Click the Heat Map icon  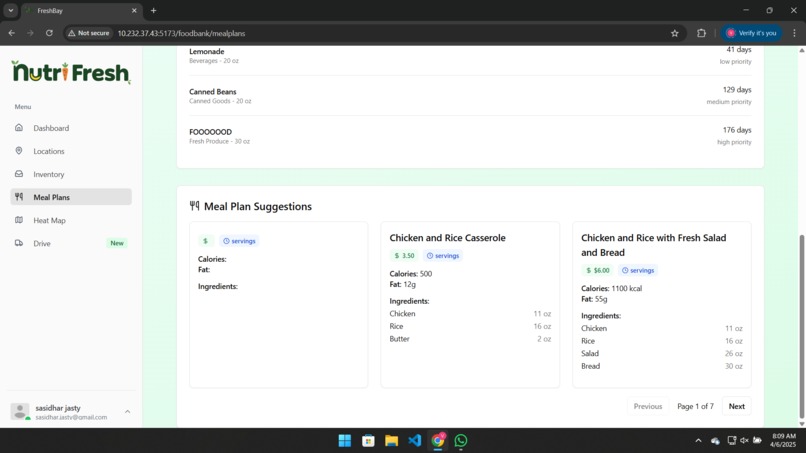(x=19, y=220)
